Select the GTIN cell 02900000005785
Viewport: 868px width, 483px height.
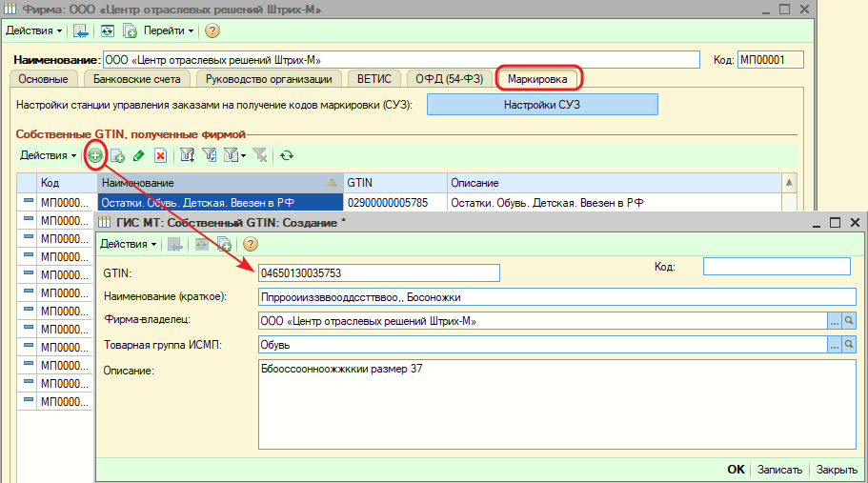click(394, 203)
